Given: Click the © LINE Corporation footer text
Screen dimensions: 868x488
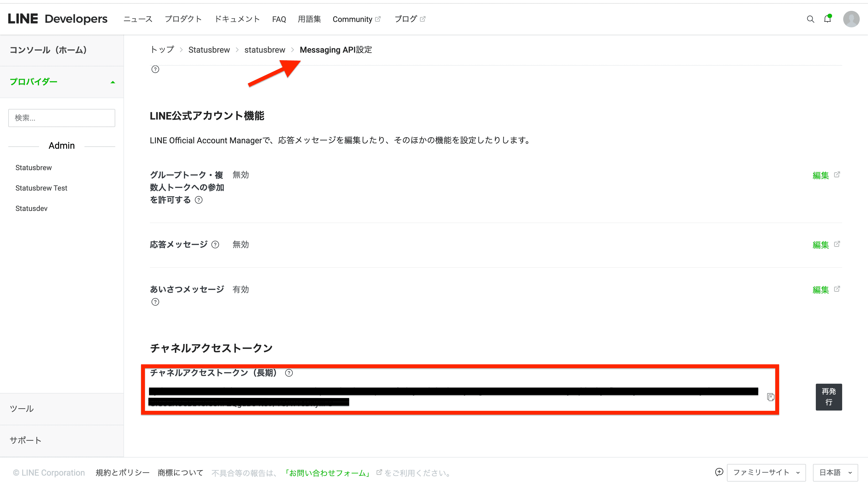Looking at the screenshot, I should click(49, 473).
